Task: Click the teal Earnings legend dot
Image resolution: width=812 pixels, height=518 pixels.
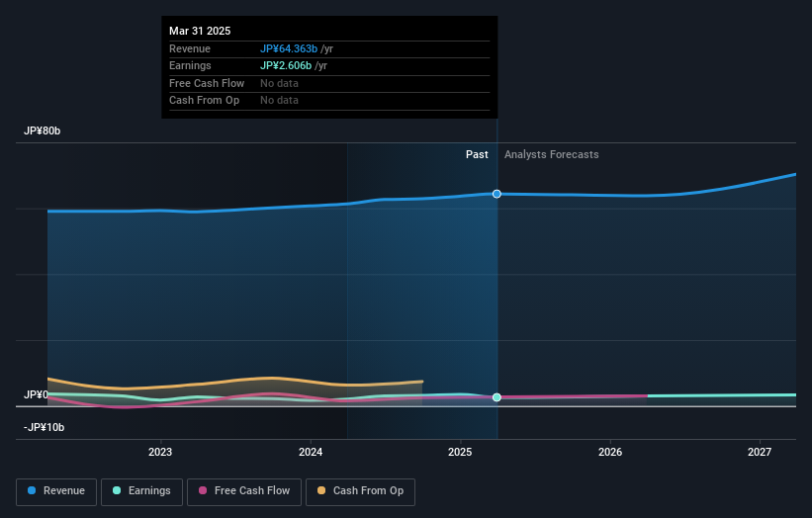Action: tap(117, 490)
